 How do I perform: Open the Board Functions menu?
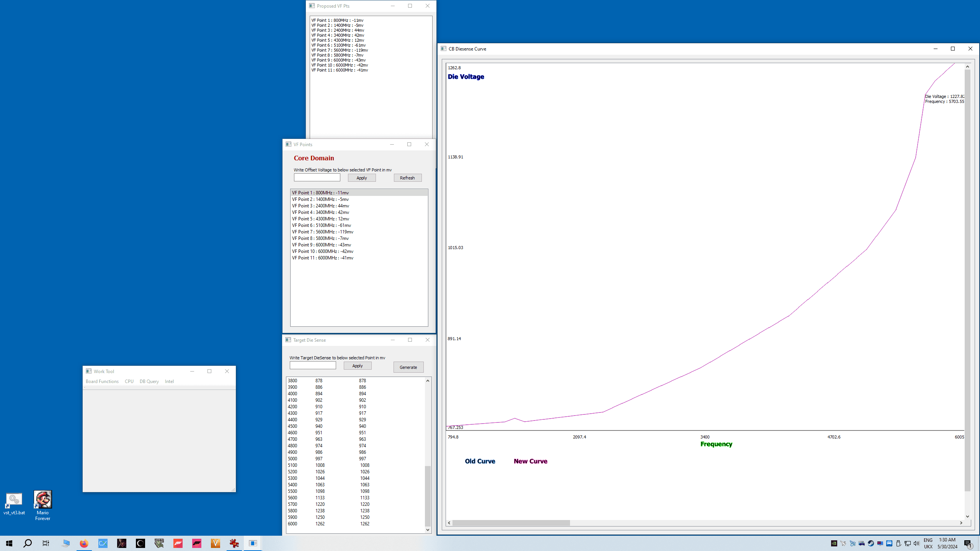(102, 381)
